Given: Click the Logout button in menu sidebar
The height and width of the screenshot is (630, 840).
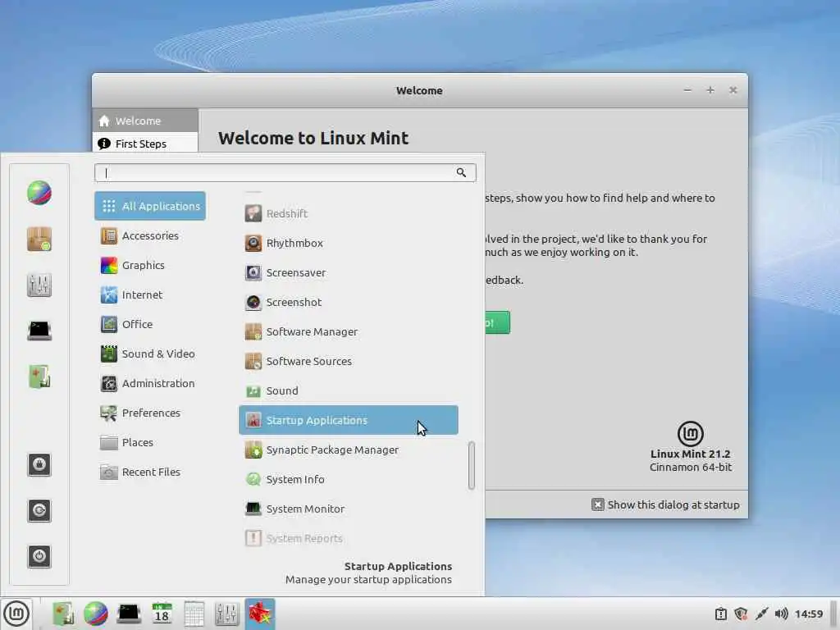Looking at the screenshot, I should pos(39,510).
